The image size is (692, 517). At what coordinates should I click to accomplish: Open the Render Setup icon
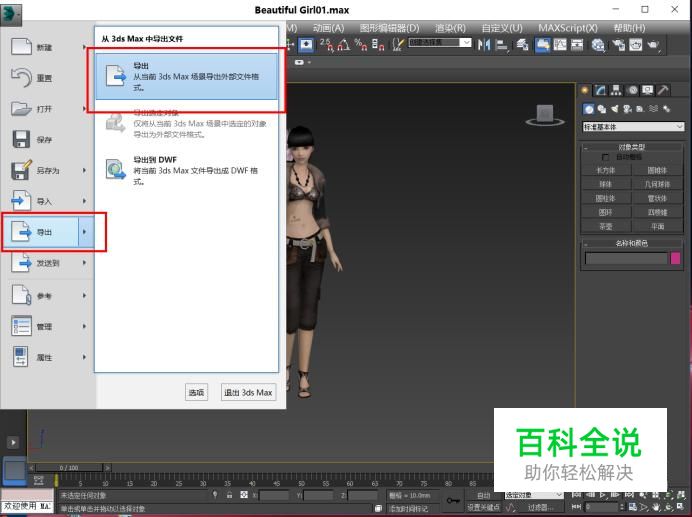(619, 45)
